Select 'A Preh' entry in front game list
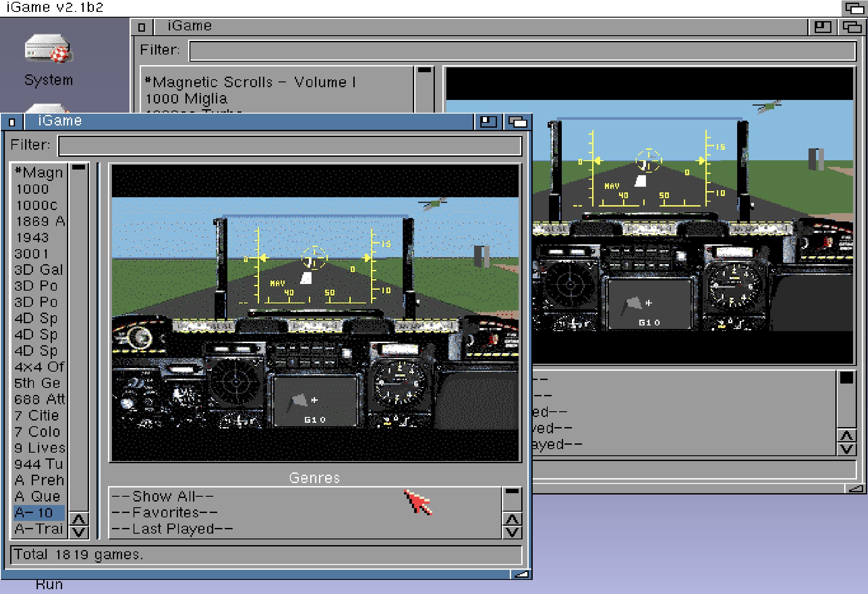The width and height of the screenshot is (868, 594). pyautogui.click(x=39, y=480)
